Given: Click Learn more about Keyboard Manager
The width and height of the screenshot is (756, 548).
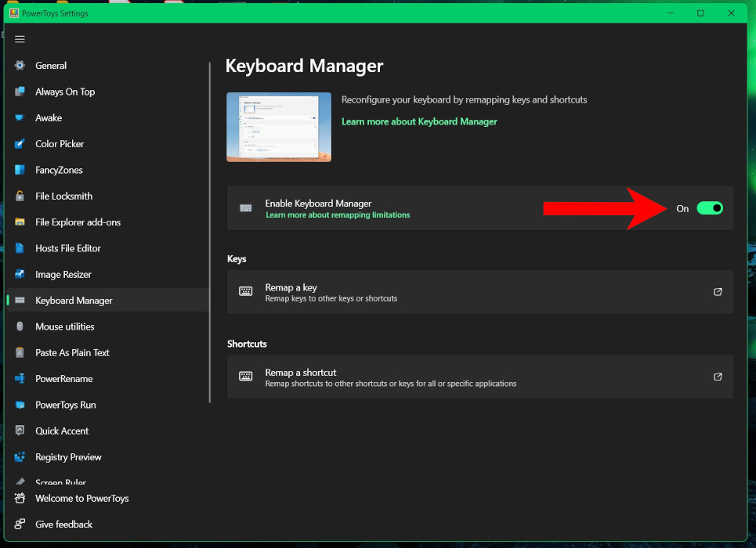Looking at the screenshot, I should (419, 121).
